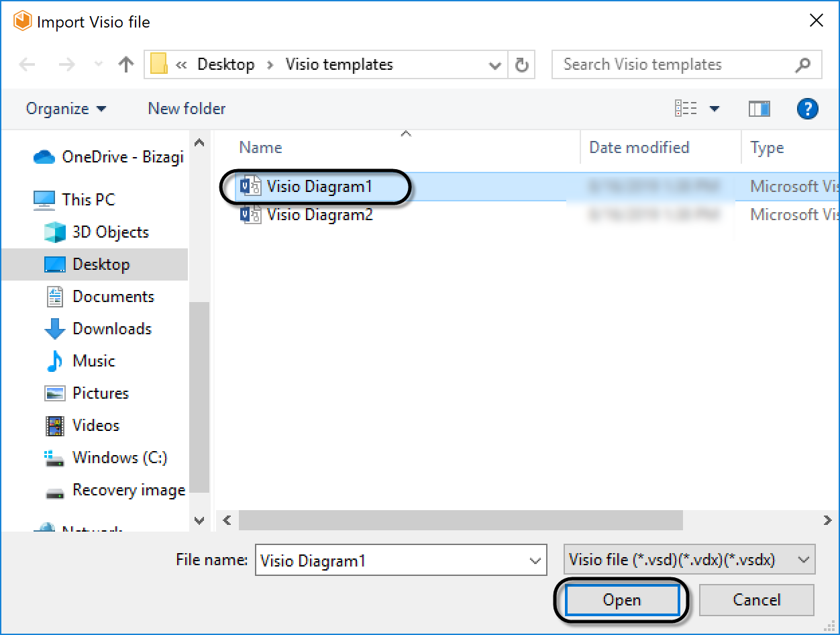This screenshot has height=635, width=840.
Task: Click the folder icon in address bar
Action: [x=158, y=64]
